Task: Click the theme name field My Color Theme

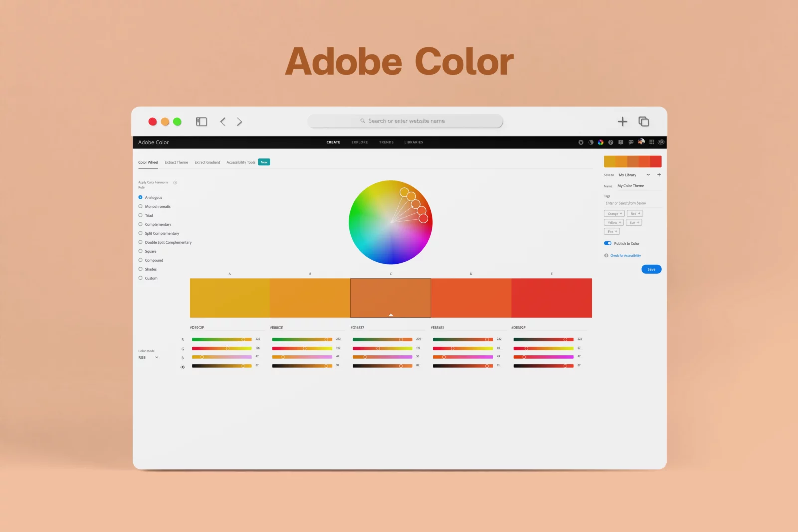Action: [x=639, y=186]
